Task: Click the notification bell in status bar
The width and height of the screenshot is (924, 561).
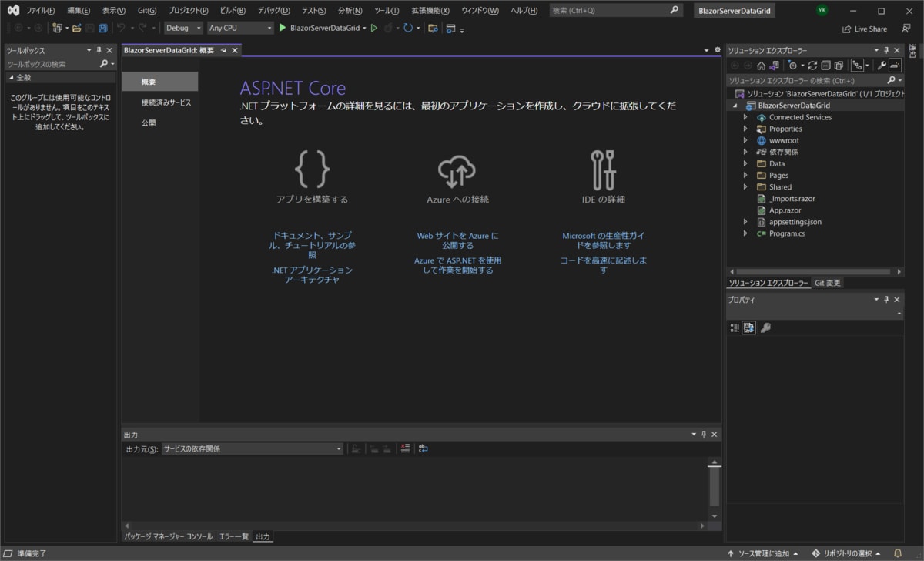Action: point(898,553)
